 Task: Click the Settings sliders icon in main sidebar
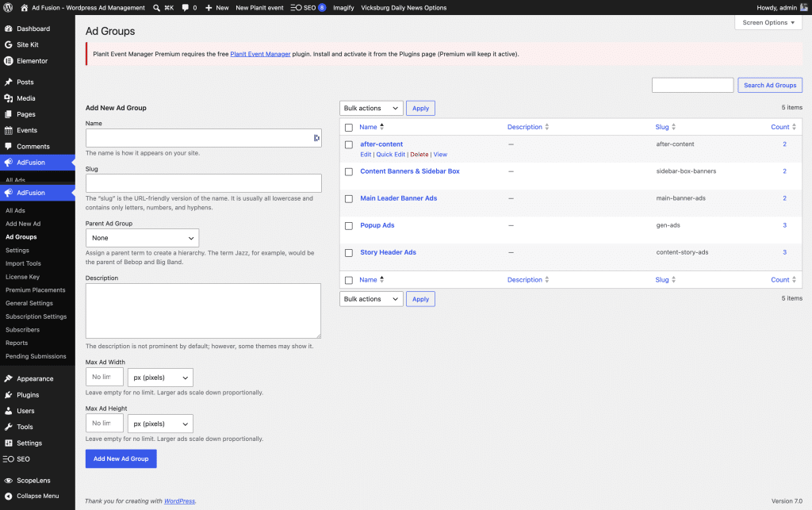tap(8, 443)
